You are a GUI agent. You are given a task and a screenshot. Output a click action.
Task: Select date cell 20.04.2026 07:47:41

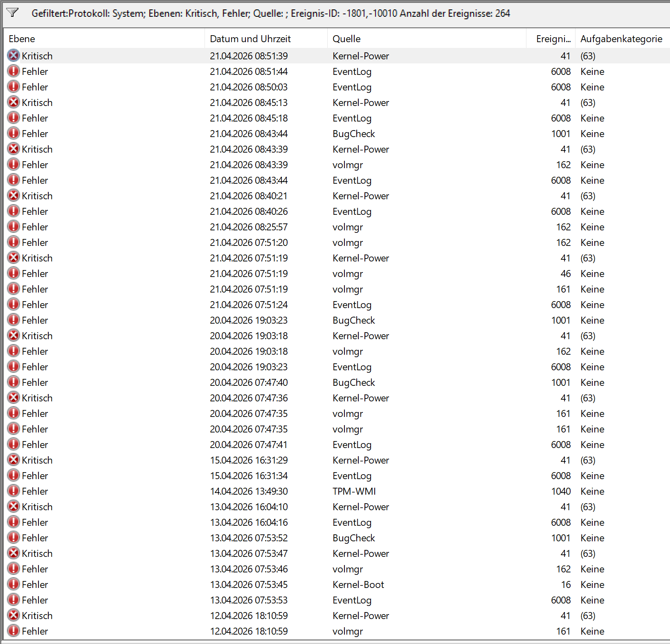[x=249, y=445]
